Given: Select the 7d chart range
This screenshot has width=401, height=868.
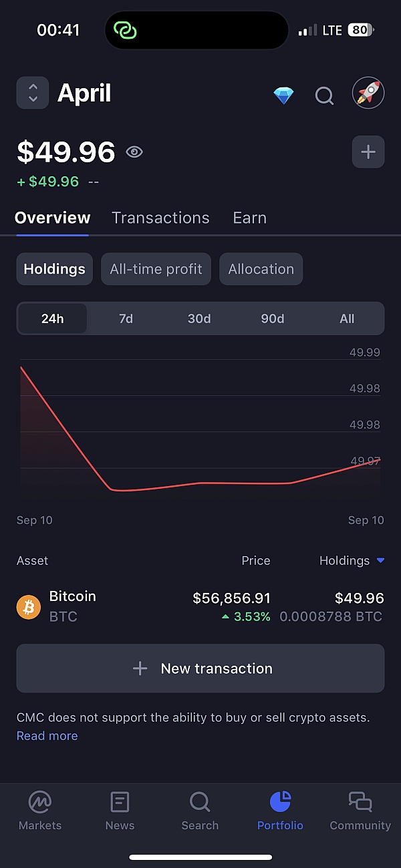Looking at the screenshot, I should 126,318.
